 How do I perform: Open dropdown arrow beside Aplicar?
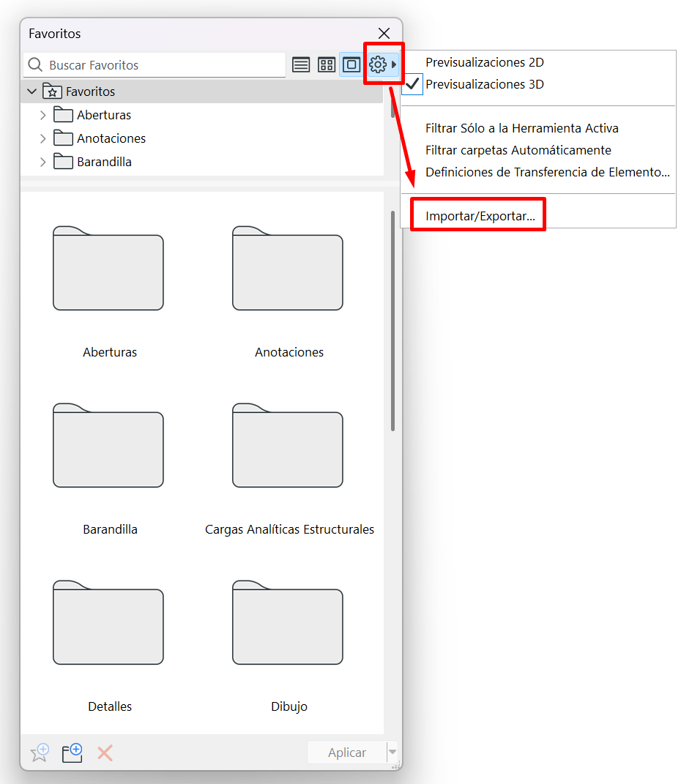point(392,753)
